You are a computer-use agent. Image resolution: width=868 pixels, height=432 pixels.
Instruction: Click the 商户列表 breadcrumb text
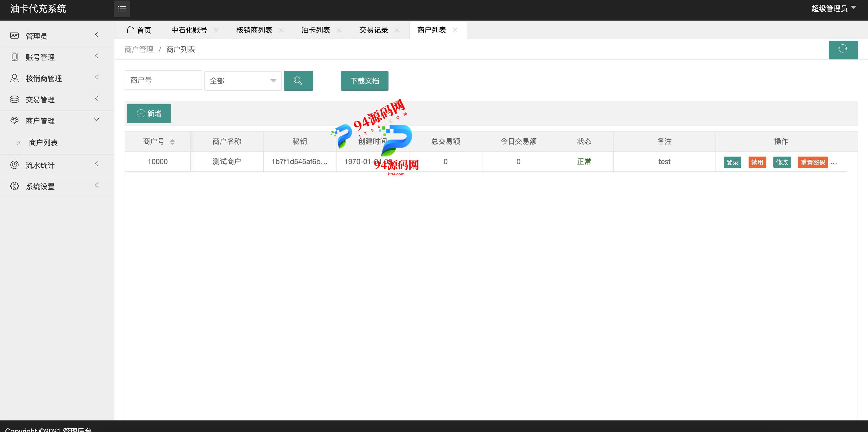coord(181,50)
